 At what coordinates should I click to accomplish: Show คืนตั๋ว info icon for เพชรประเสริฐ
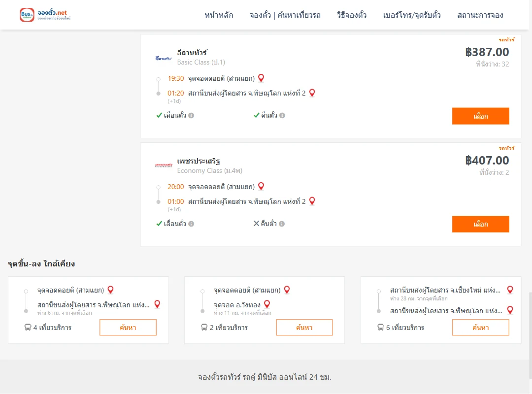click(282, 224)
